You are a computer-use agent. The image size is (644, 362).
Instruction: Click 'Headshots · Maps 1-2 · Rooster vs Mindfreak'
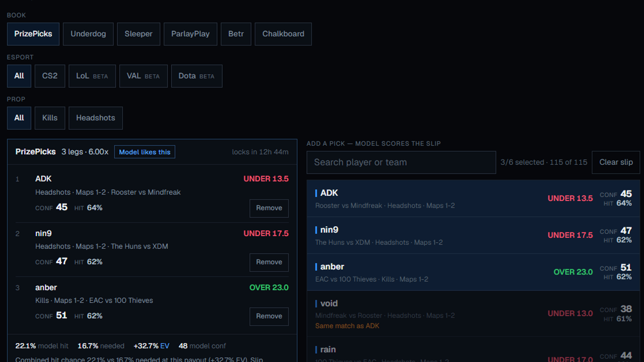(108, 192)
